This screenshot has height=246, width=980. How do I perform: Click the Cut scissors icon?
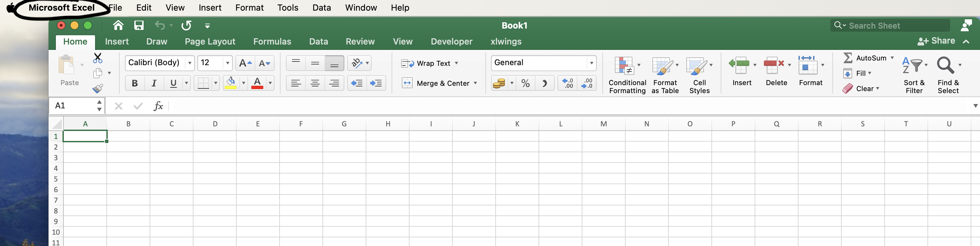coord(97,58)
